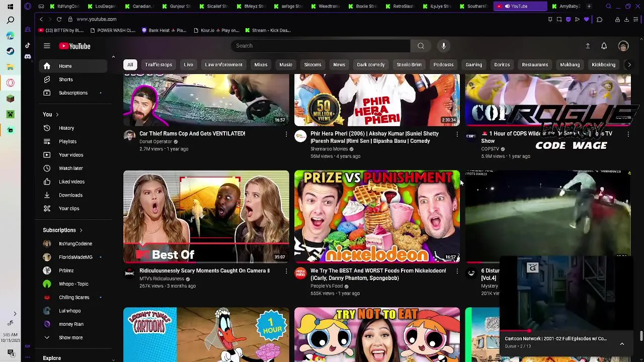This screenshot has height=362, width=644.
Task: Open options for 1 Hour of COPS video
Action: (628, 134)
